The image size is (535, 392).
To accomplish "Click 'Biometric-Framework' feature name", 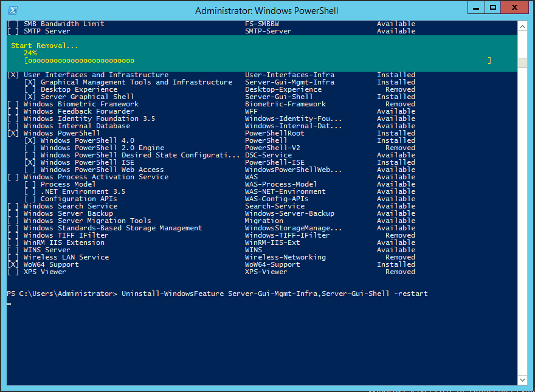I will (x=285, y=104).
